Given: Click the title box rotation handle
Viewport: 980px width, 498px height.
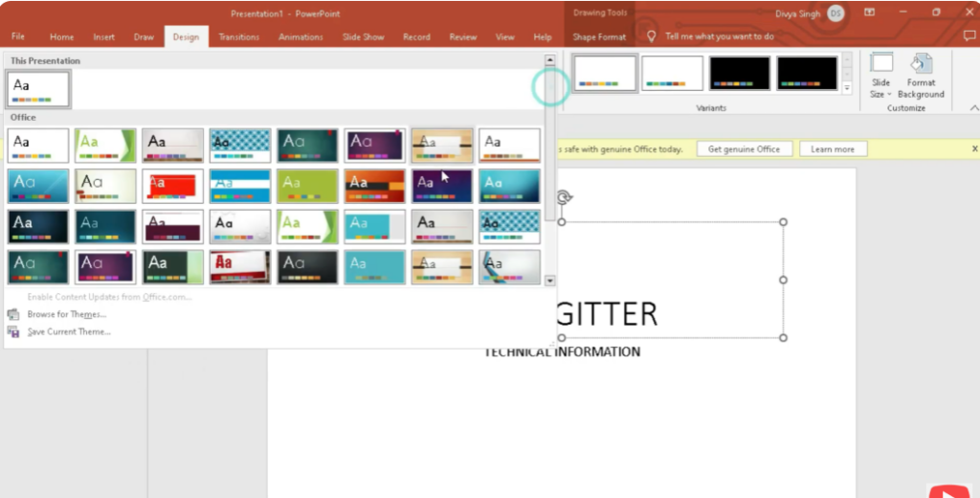Looking at the screenshot, I should 564,197.
